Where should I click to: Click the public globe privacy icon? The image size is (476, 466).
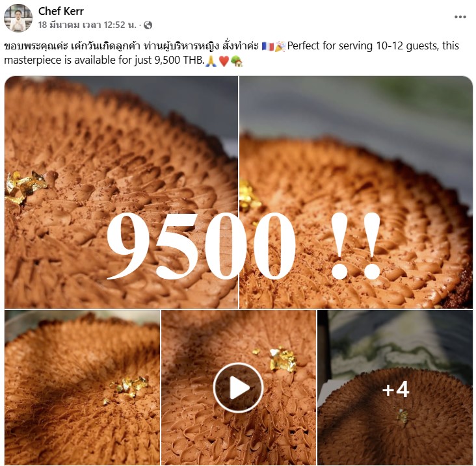tap(148, 25)
